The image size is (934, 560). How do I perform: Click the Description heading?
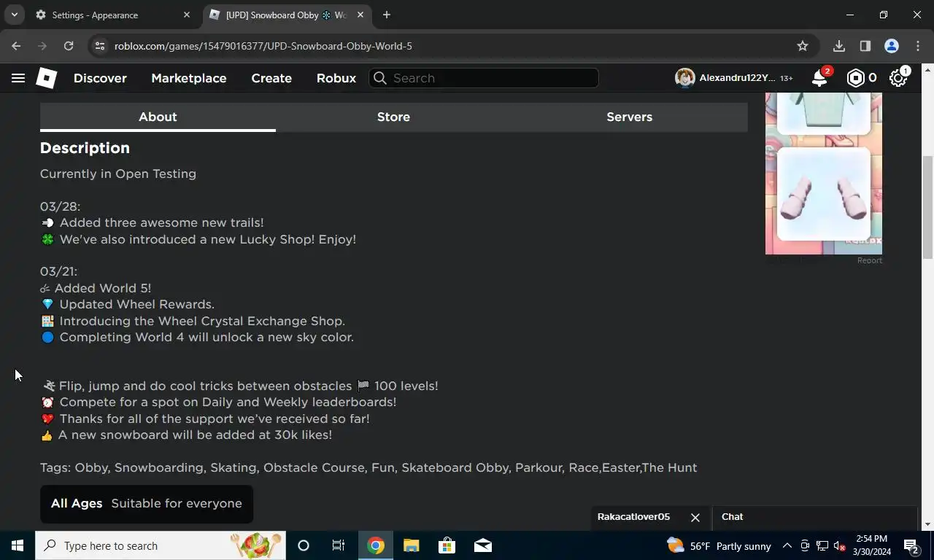click(x=85, y=148)
